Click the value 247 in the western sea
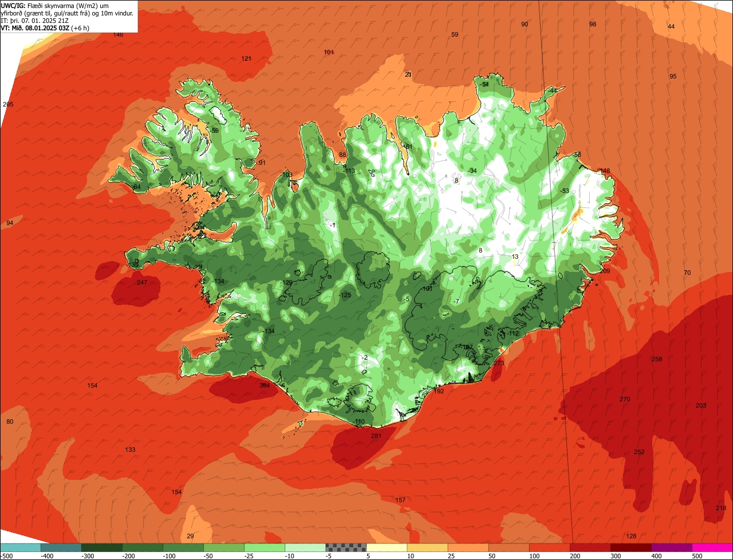 click(142, 282)
